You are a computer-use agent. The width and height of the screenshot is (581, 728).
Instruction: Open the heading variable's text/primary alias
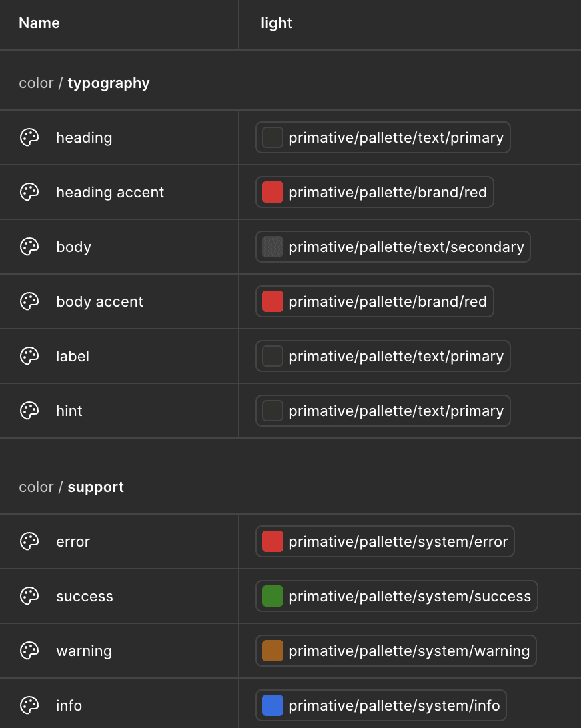pyautogui.click(x=395, y=137)
